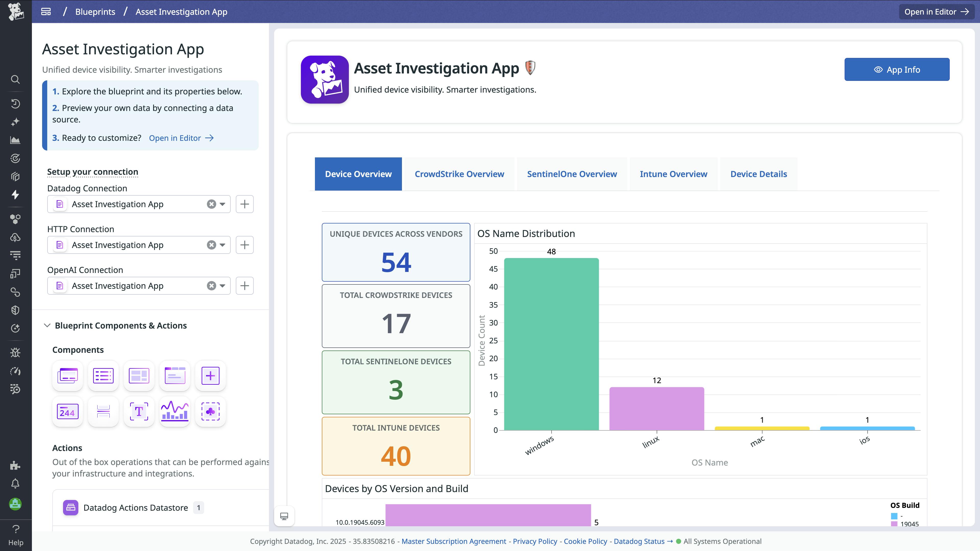Collapse the Blueprint Components & Actions section

[x=47, y=325]
